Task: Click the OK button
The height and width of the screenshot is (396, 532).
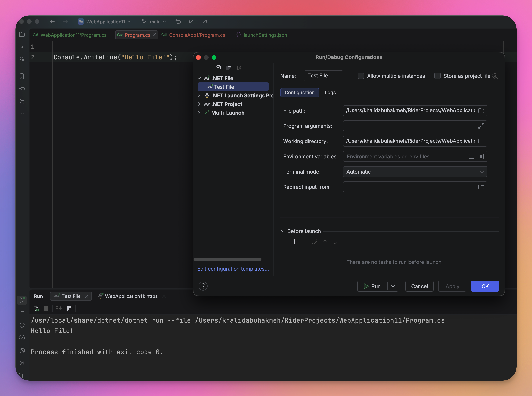Action: 485,286
